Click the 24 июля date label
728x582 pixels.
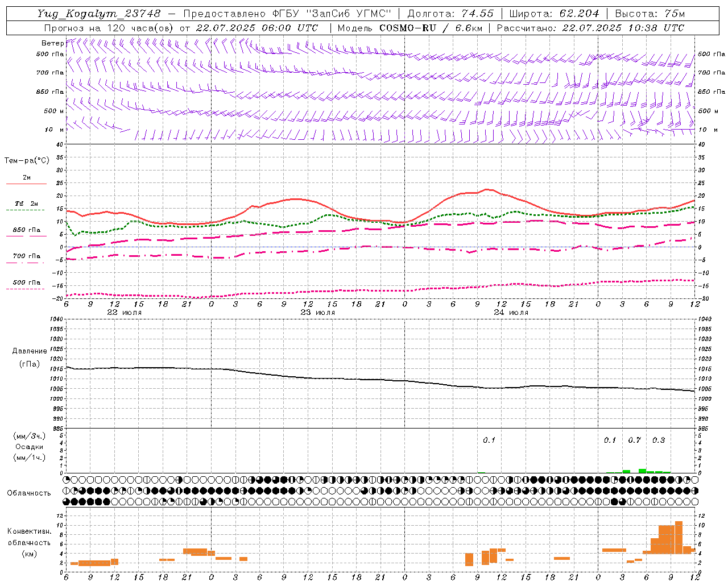point(511,313)
